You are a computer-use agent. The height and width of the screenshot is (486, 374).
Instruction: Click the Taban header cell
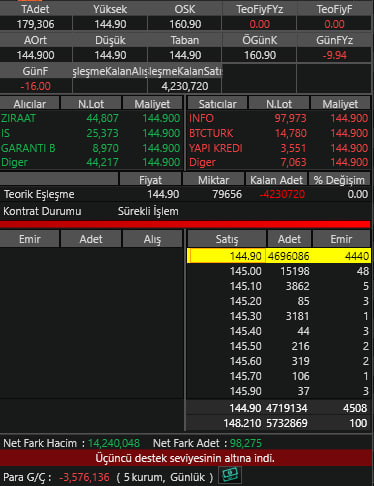[x=185, y=40]
